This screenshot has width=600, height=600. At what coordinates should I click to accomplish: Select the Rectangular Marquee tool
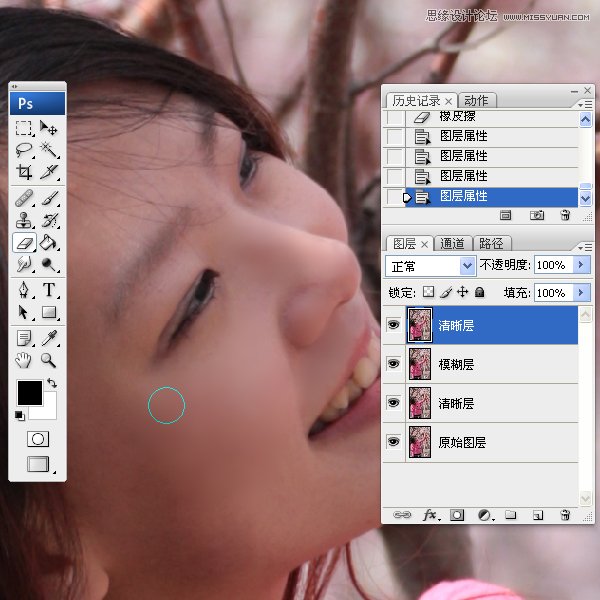click(24, 128)
